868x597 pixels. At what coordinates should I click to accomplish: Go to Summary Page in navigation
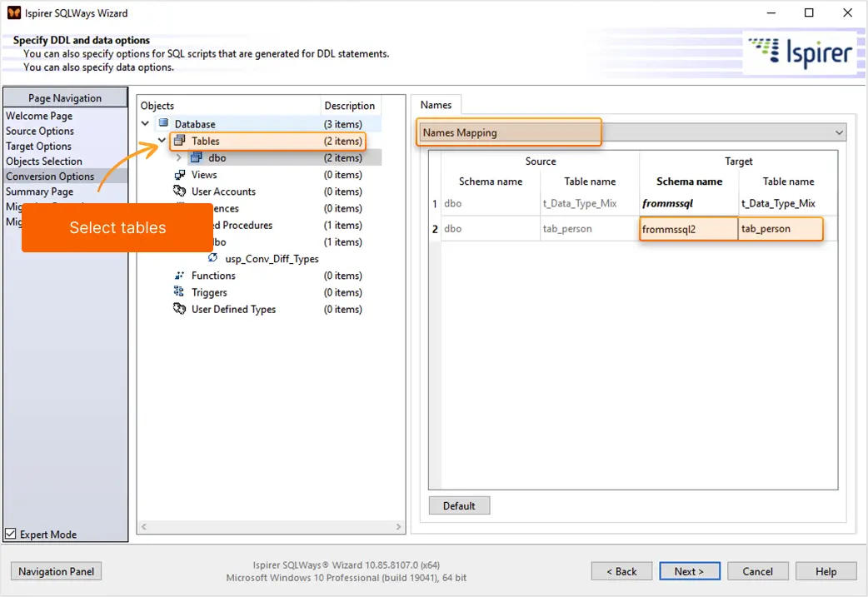[x=39, y=192]
